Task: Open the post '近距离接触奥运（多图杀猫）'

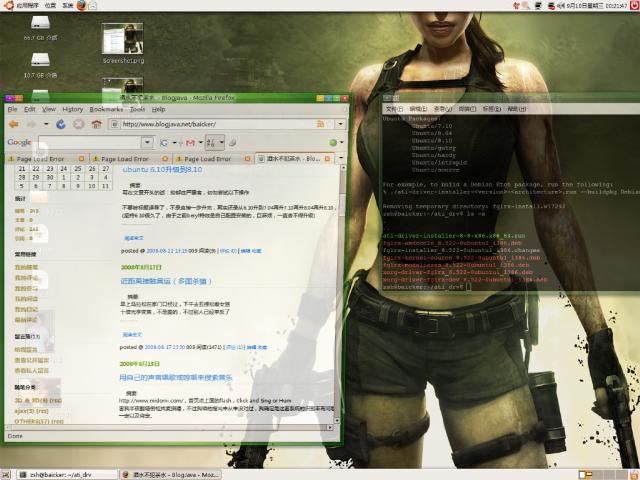Action: click(166, 281)
